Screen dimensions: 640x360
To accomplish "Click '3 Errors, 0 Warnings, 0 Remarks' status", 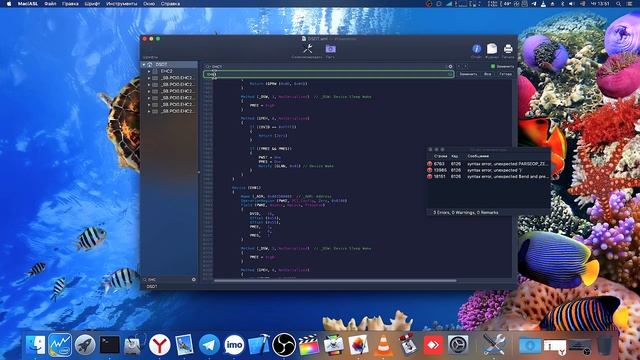I will point(466,213).
